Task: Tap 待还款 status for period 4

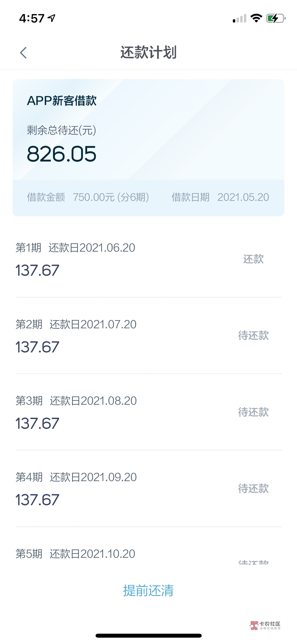Action: 253,488
